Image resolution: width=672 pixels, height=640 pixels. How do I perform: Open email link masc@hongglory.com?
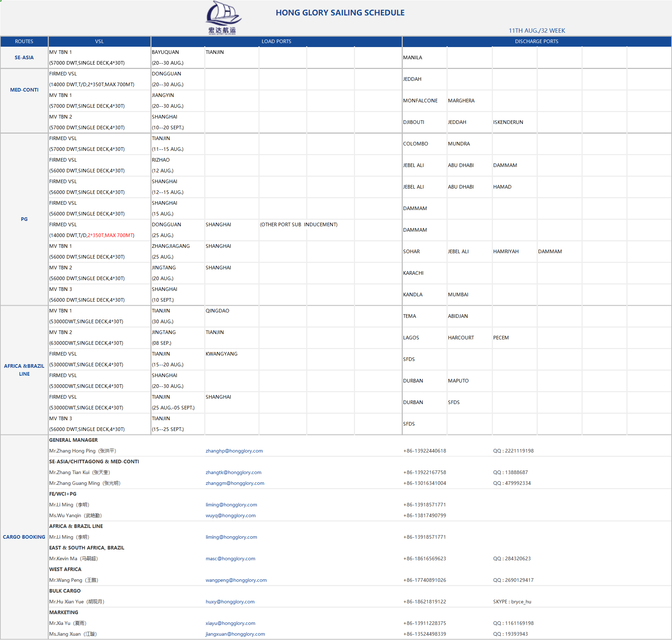tap(230, 558)
